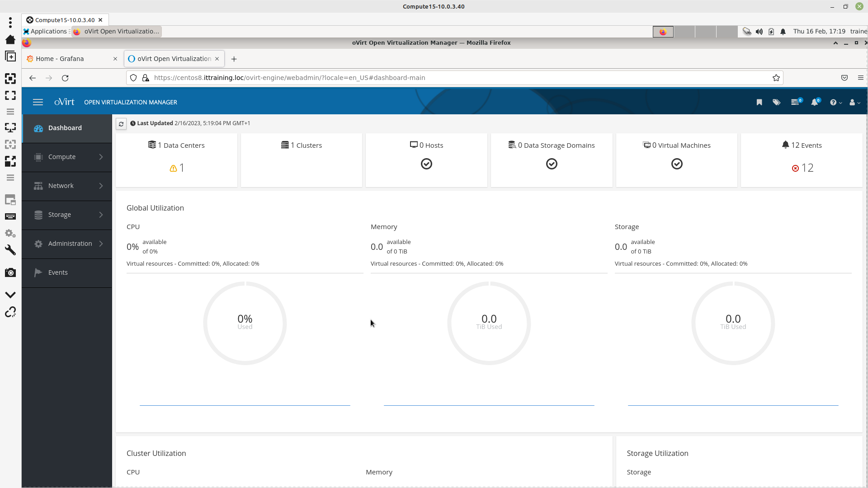Select Events in the left navigation
Viewport: 868px width, 488px height.
pos(58,272)
